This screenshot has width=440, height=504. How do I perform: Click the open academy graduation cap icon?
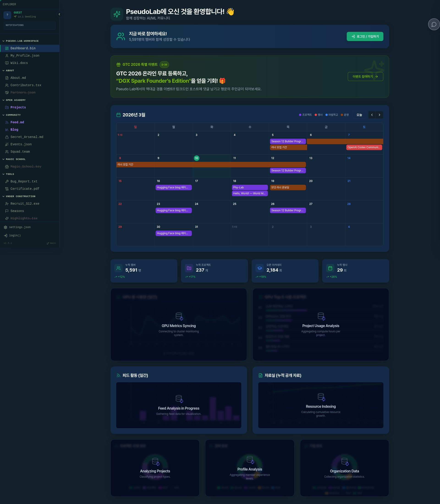pyautogui.click(x=259, y=268)
